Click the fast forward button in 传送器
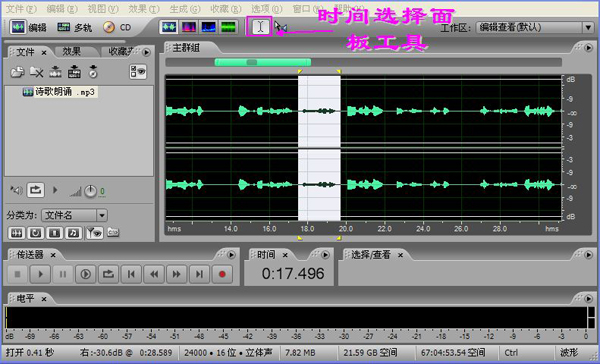The image size is (600, 364). click(176, 274)
